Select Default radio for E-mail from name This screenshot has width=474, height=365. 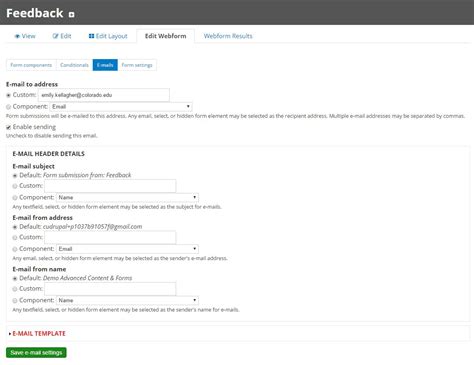(15, 278)
